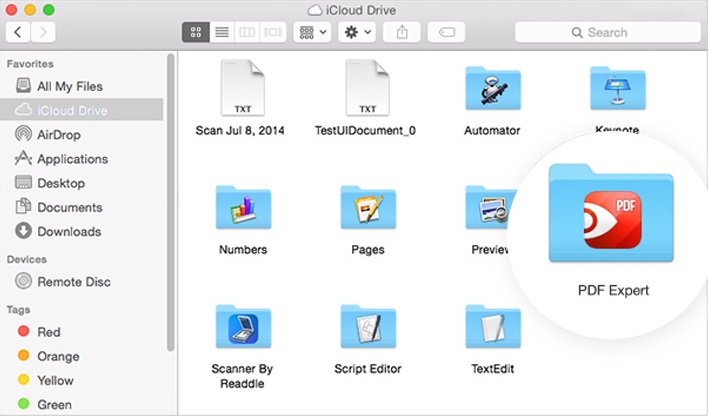The width and height of the screenshot is (708, 416).
Task: Switch to icon view
Action: 196,32
